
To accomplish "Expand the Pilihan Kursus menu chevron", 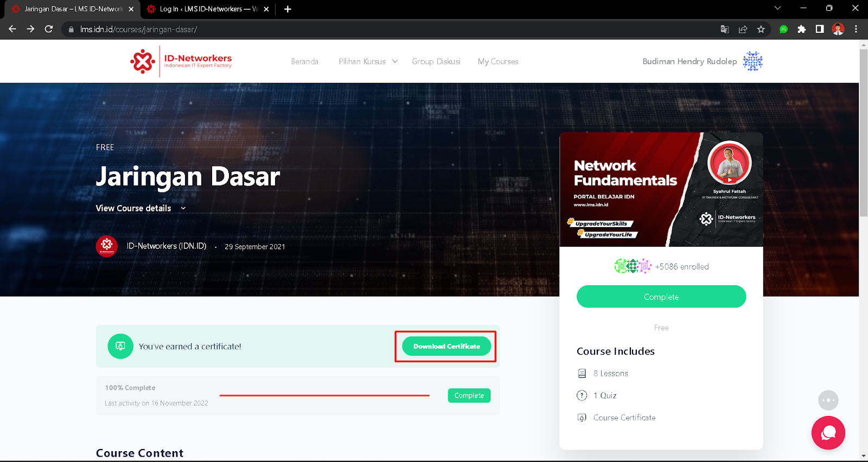I will click(x=395, y=61).
